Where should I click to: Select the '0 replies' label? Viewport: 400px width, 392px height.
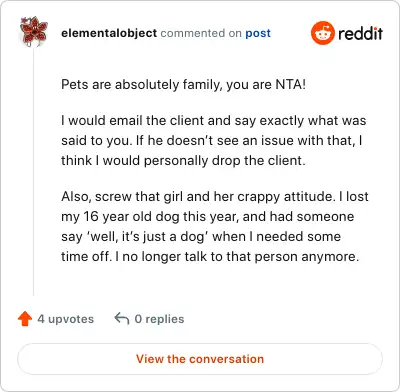[x=159, y=319]
